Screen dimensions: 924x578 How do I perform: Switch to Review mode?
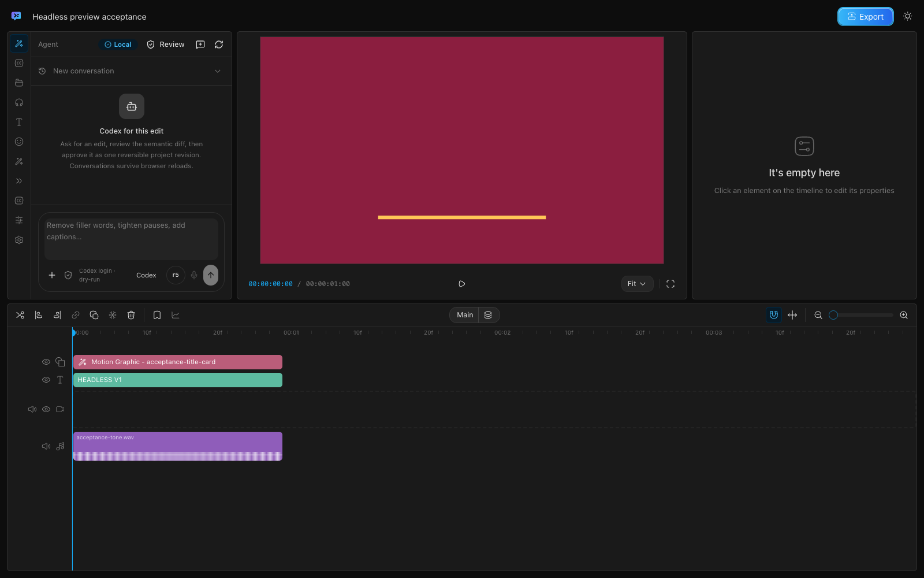click(166, 45)
